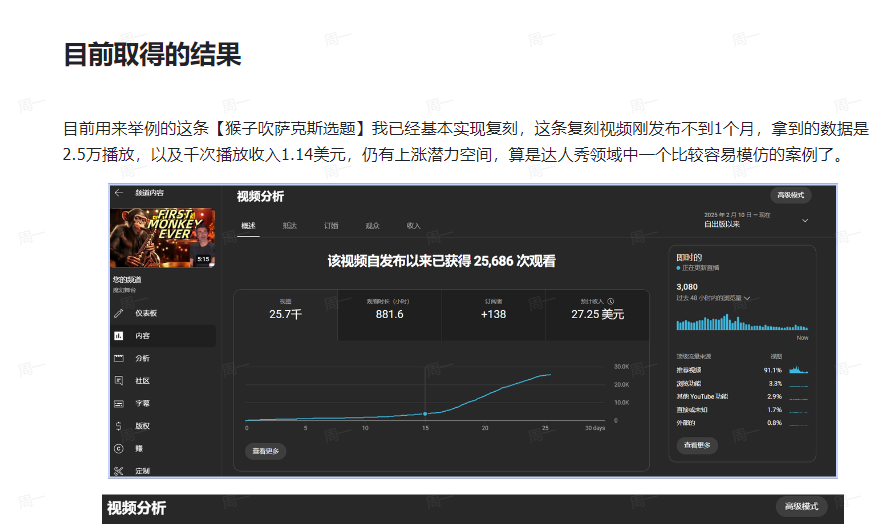Click the 30.0K axis label on chart
The image size is (883, 524).
(x=621, y=367)
